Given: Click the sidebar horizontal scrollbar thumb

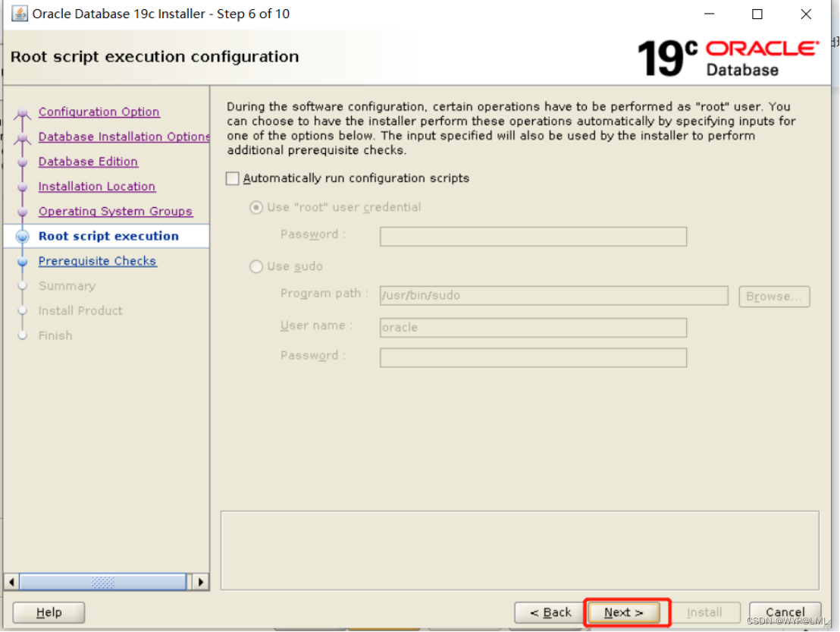Looking at the screenshot, I should 102,582.
